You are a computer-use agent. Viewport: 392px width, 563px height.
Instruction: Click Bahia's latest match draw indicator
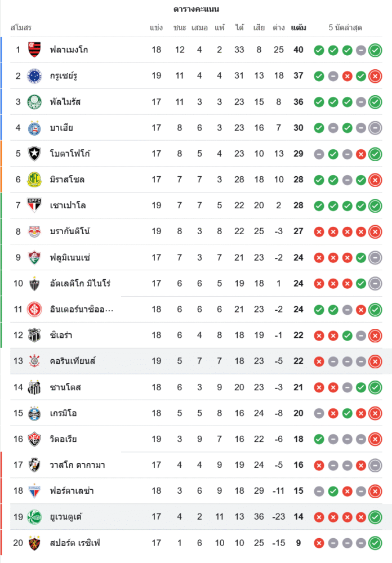pos(375,128)
